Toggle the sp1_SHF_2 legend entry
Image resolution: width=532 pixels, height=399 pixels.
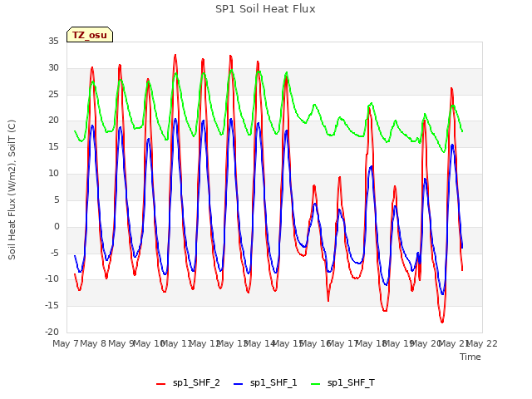click(189, 383)
